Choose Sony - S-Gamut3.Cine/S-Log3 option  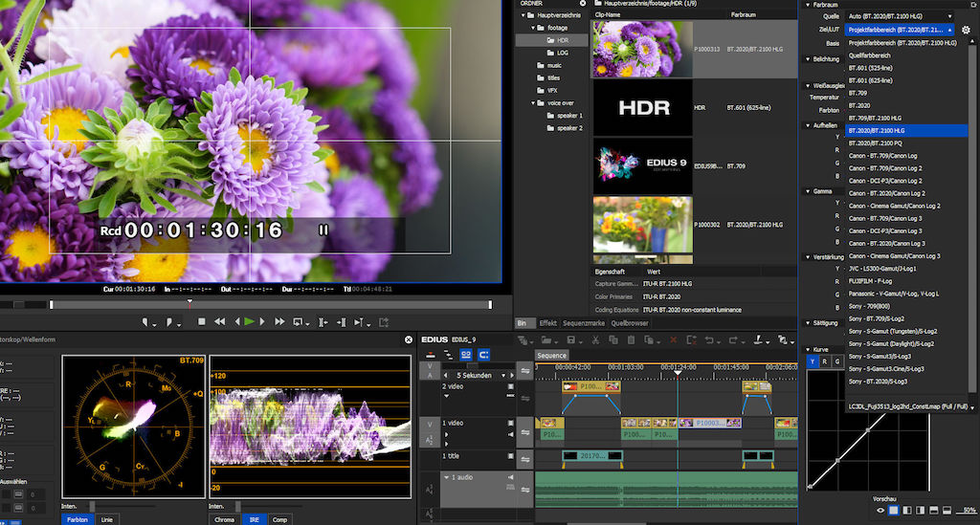click(x=906, y=369)
